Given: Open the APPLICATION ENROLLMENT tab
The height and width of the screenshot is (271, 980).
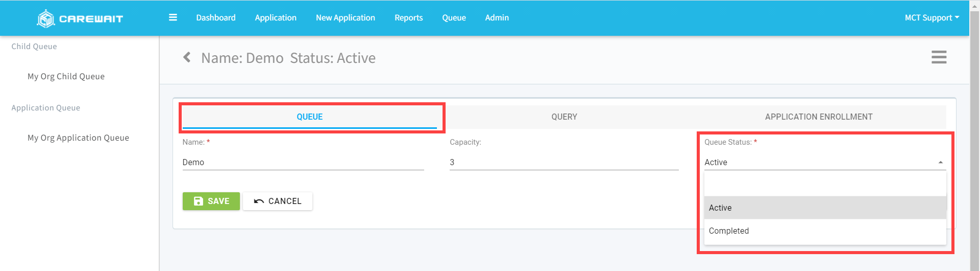Looking at the screenshot, I should 818,117.
